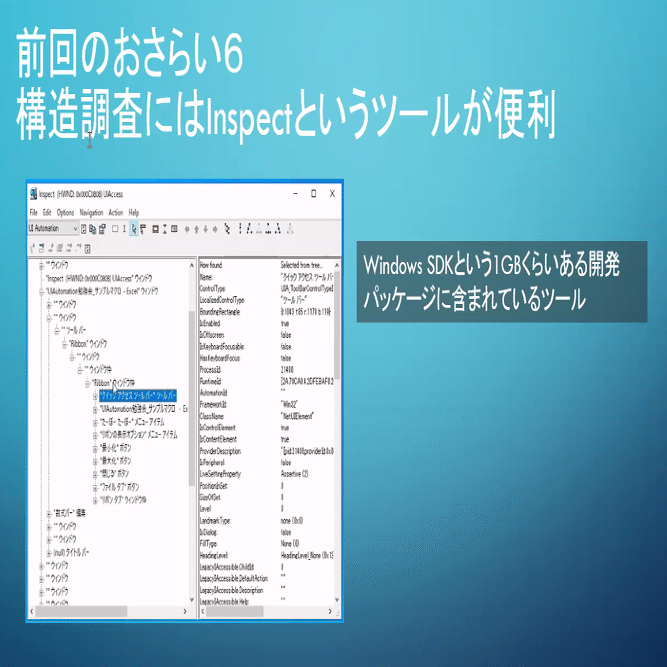The image size is (667, 667).
Task: Click the gray down navigation arrow
Action: point(205,230)
